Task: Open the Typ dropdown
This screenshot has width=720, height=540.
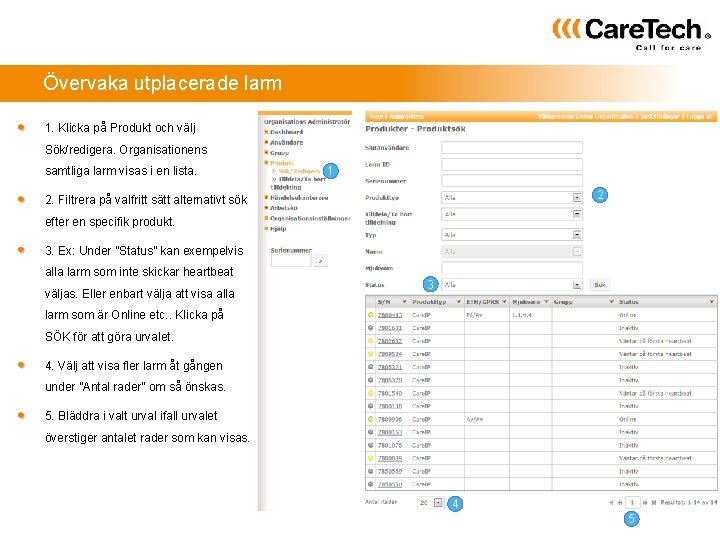Action: (x=577, y=235)
